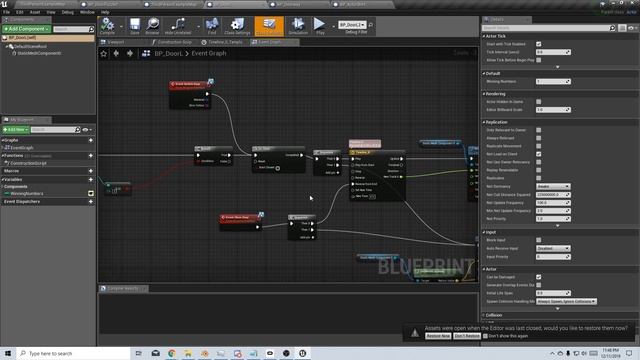
Task: Open the Spawn Collision Handling Method dropdown
Action: 566,302
